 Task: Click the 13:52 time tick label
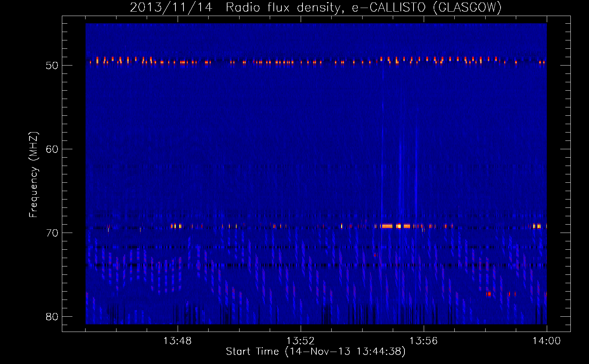pos(300,341)
